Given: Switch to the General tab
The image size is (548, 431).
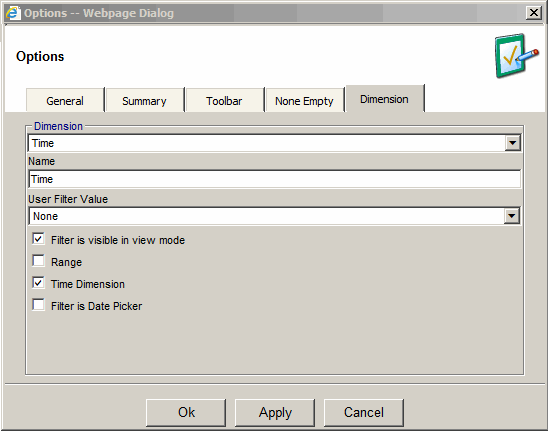Looking at the screenshot, I should 65,101.
